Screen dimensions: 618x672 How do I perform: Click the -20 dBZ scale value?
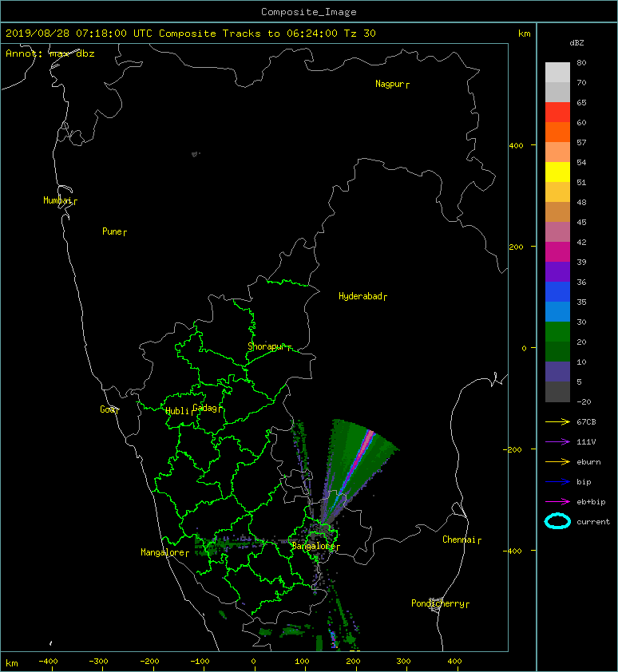coord(584,402)
